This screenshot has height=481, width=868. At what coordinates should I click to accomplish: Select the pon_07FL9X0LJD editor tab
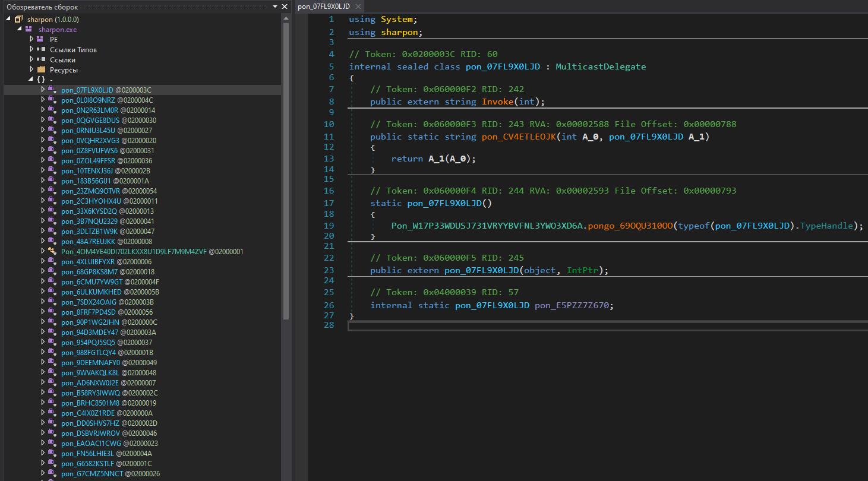(324, 7)
